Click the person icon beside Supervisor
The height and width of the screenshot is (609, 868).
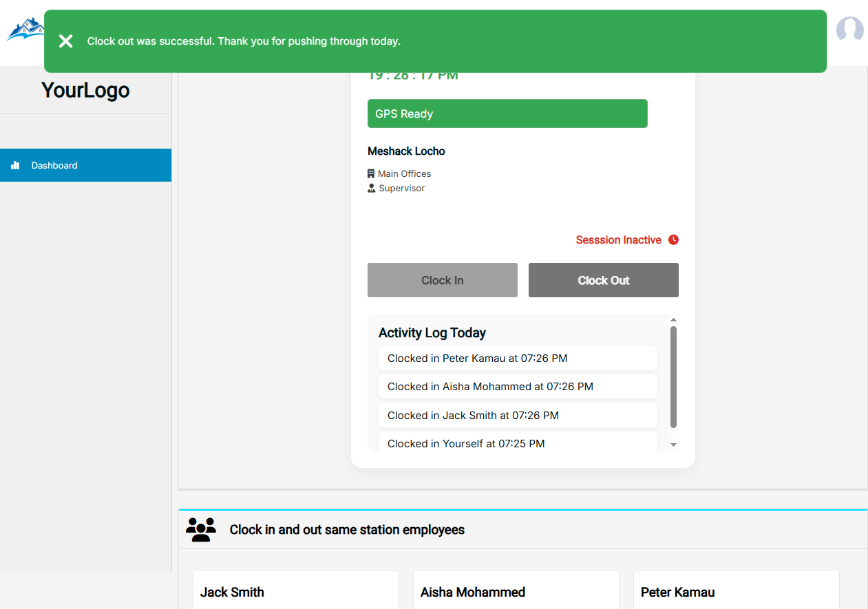[x=371, y=187]
